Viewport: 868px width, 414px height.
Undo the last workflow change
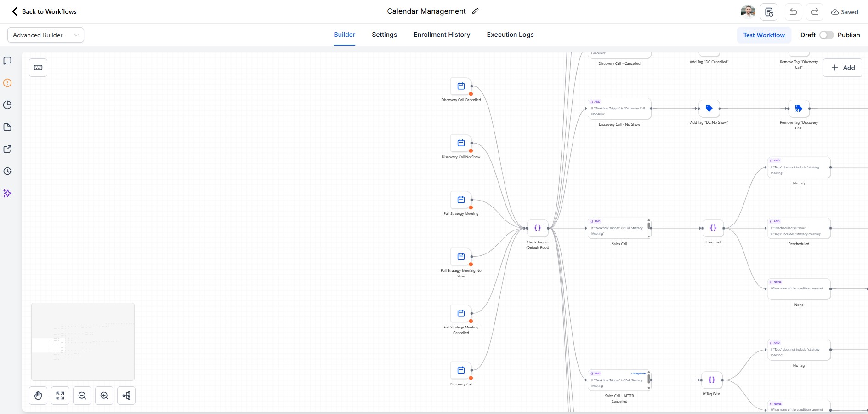[x=794, y=12]
